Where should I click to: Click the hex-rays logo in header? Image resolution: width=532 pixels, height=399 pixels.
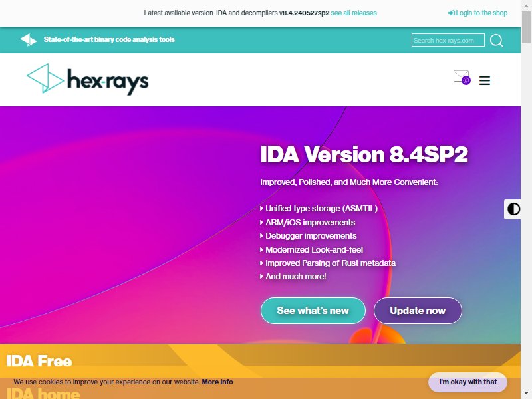88,79
